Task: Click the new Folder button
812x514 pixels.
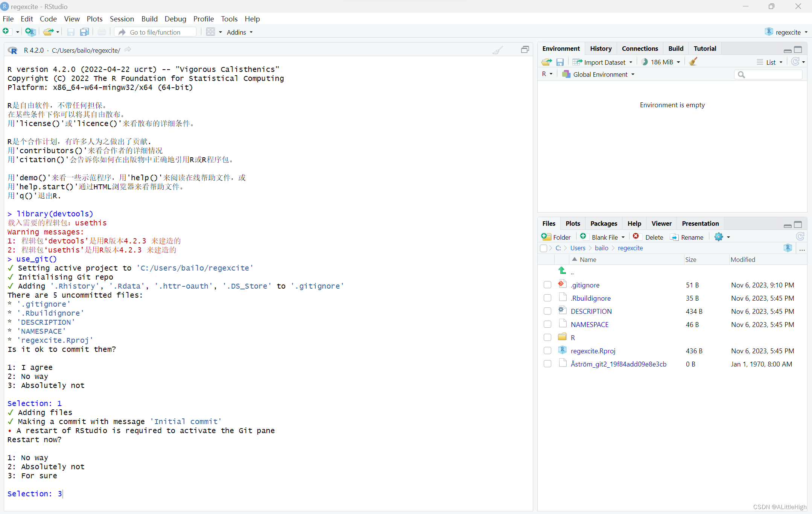Action: (x=556, y=237)
